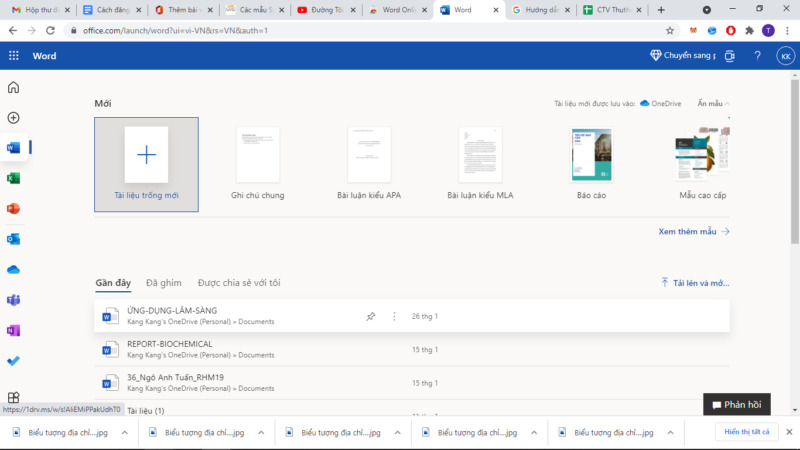Expand options for second downloaded jpg file

pos(261,432)
